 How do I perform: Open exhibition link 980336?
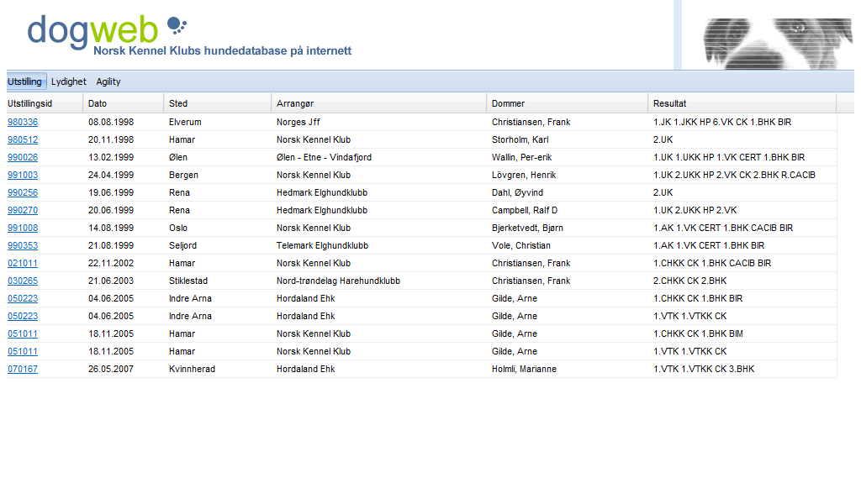point(23,123)
